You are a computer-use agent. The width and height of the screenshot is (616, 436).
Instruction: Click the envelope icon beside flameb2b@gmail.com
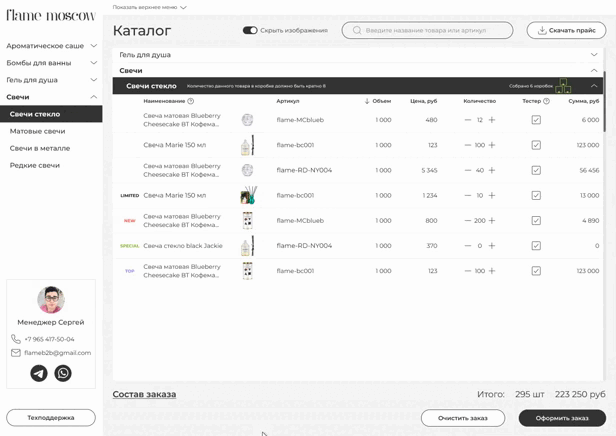pos(16,353)
